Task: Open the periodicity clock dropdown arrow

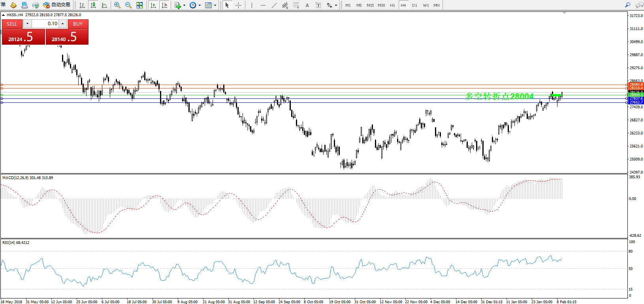Action: (200, 6)
